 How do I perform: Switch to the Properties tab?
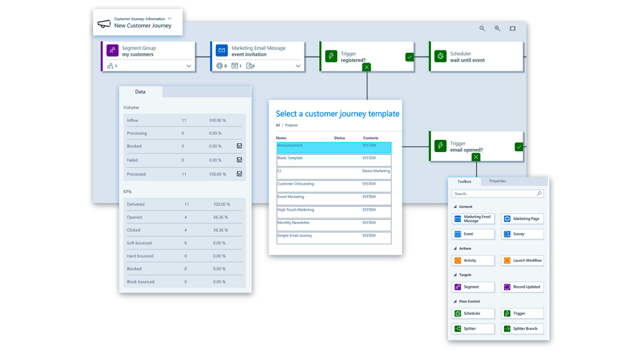pyautogui.click(x=497, y=181)
